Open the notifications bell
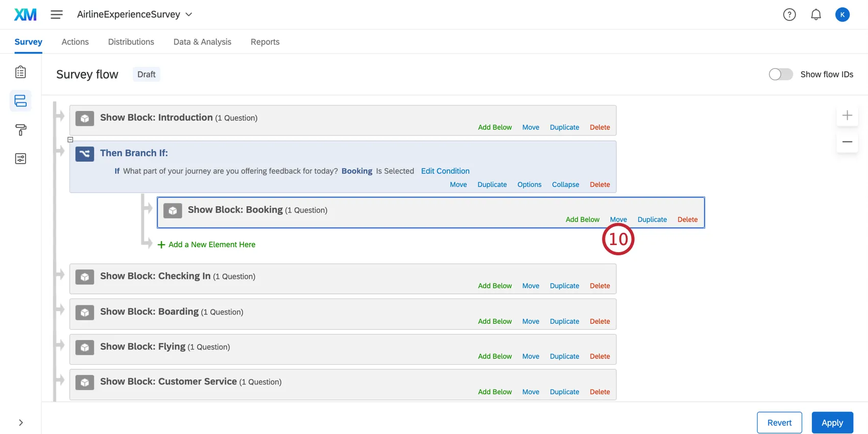 pyautogui.click(x=816, y=15)
